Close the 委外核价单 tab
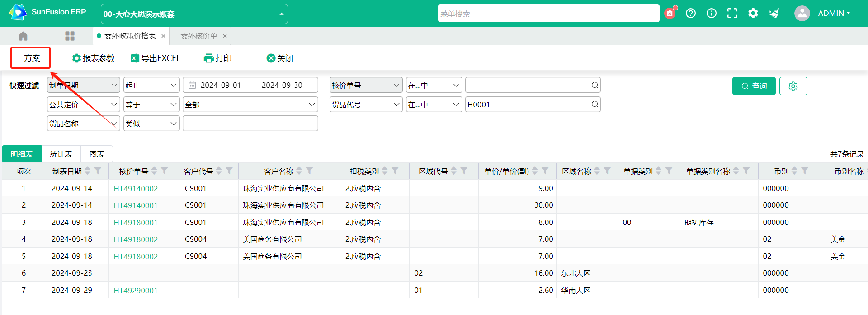This screenshot has height=315, width=868. click(x=225, y=36)
